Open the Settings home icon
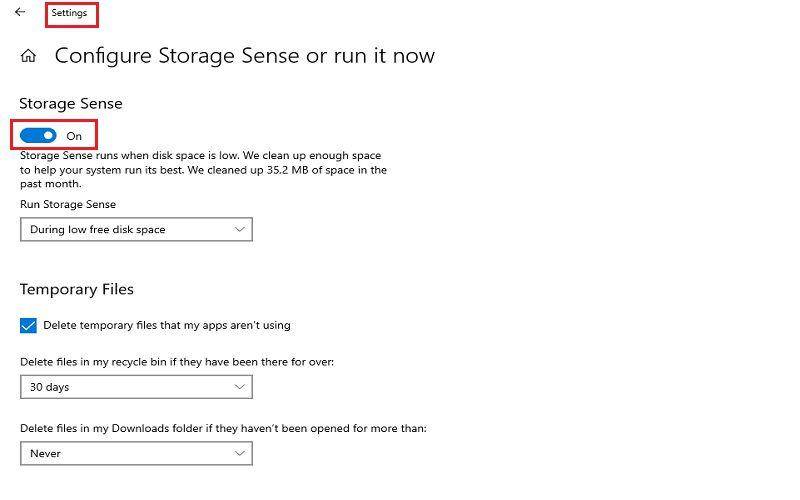 (29, 56)
